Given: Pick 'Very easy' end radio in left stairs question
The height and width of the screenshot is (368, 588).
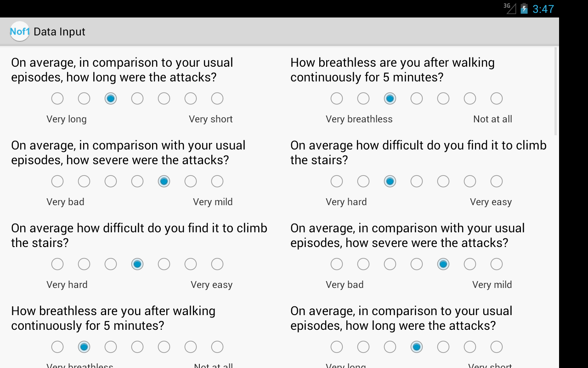Looking at the screenshot, I should 217,264.
